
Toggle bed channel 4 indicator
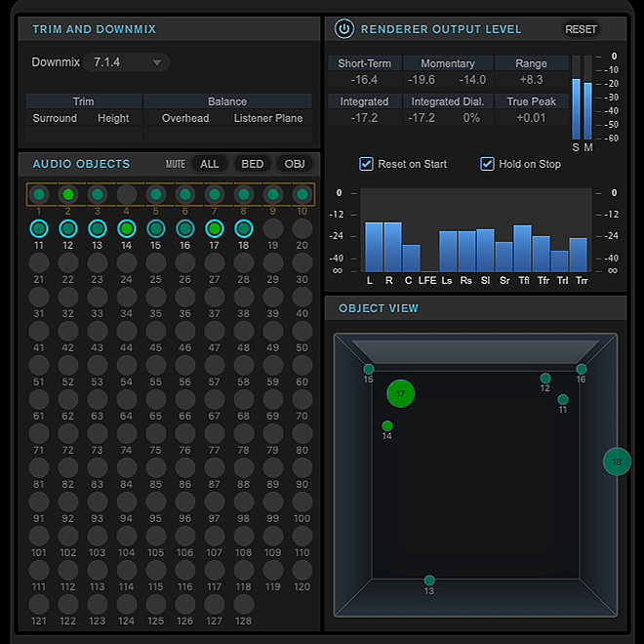pyautogui.click(x=127, y=194)
